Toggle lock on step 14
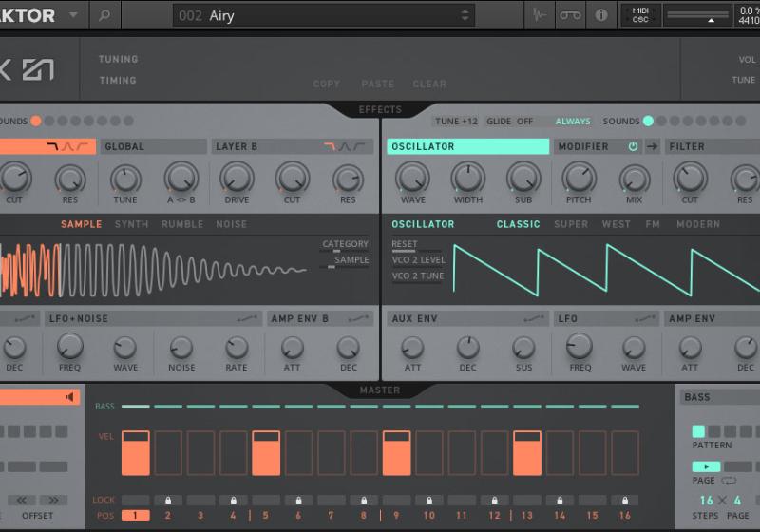The width and height of the screenshot is (760, 532). [x=560, y=500]
